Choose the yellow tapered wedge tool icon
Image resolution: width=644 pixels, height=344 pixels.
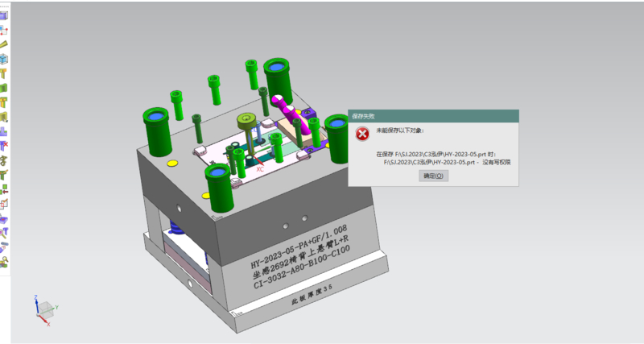(x=4, y=45)
